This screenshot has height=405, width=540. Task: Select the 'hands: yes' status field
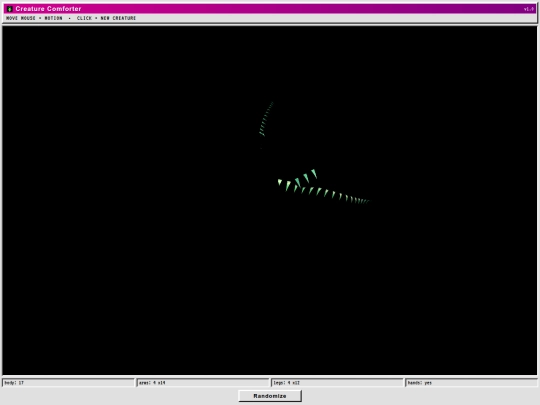click(471, 383)
